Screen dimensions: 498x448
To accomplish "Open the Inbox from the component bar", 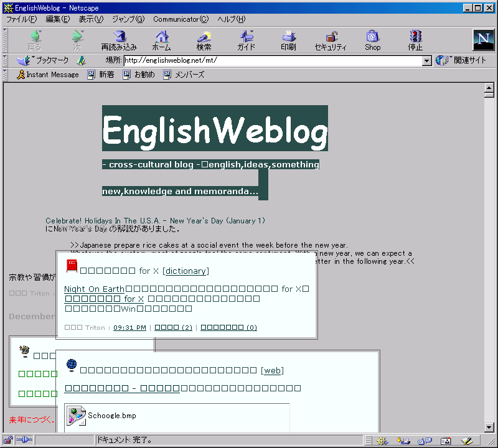I will 403,441.
